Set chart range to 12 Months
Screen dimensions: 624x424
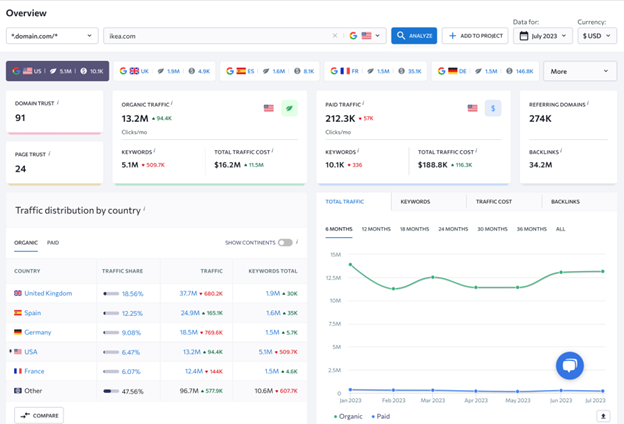tap(376, 229)
